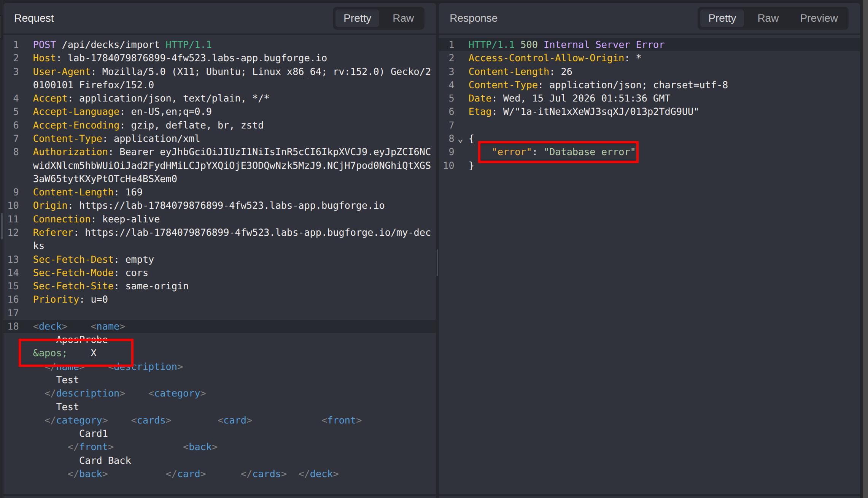Click the opening deck tag in body
Viewport: 868px width, 498px height.
(x=50, y=327)
